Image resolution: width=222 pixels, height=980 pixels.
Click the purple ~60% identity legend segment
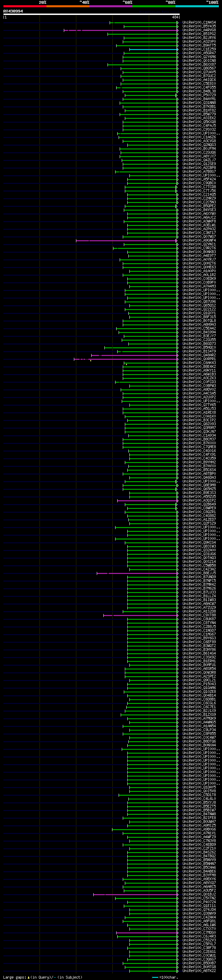point(111,7)
